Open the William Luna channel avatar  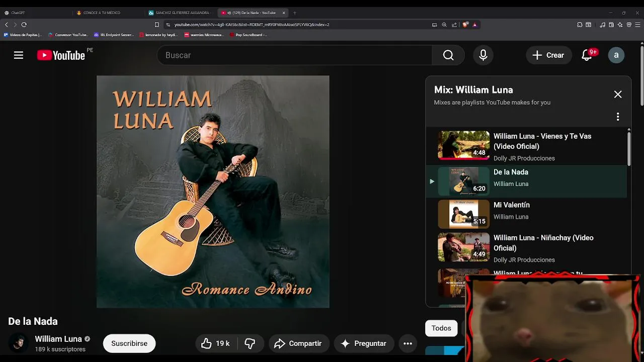pyautogui.click(x=19, y=343)
